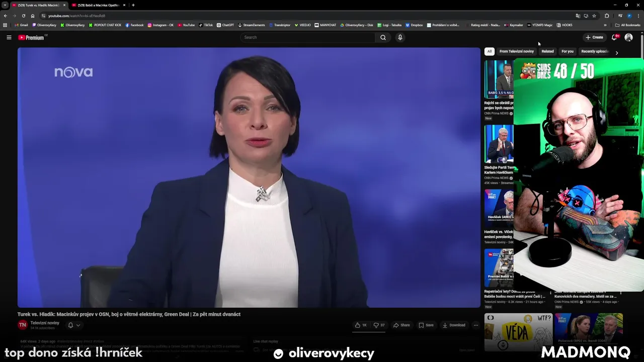Open the POPOUT CHAT KICK bookmark
Viewport: 644px width, 362px height.
tap(105, 25)
